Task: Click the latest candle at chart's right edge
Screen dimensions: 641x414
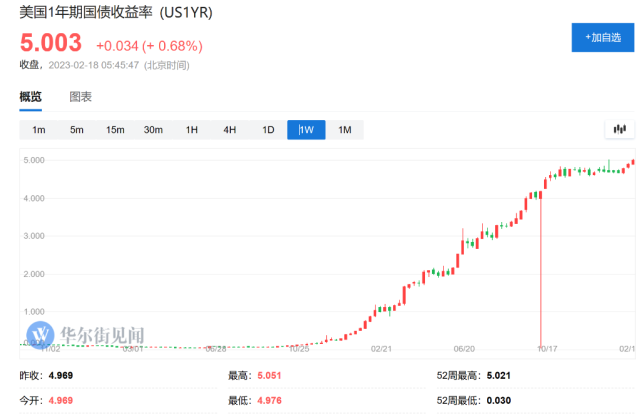Action: pyautogui.click(x=632, y=162)
